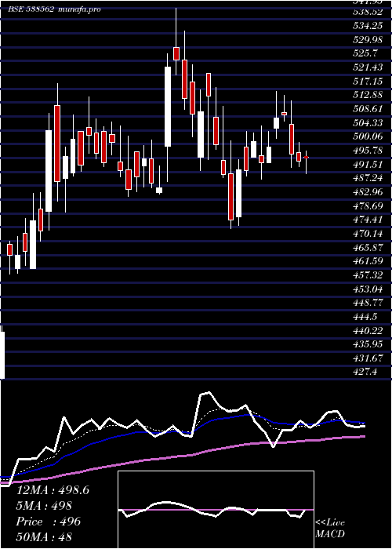
Task: Click the <<Live MACD label
Action: [x=330, y=528]
